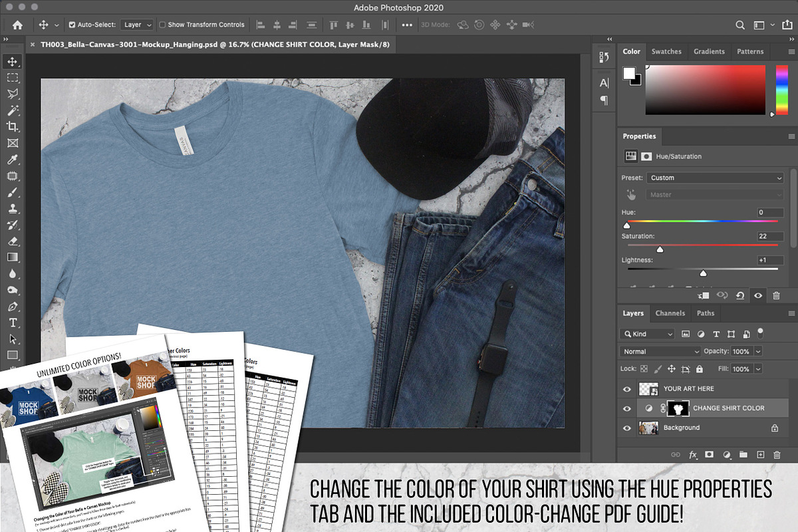Hide the Background layer
This screenshot has width=798, height=532.
[x=626, y=428]
